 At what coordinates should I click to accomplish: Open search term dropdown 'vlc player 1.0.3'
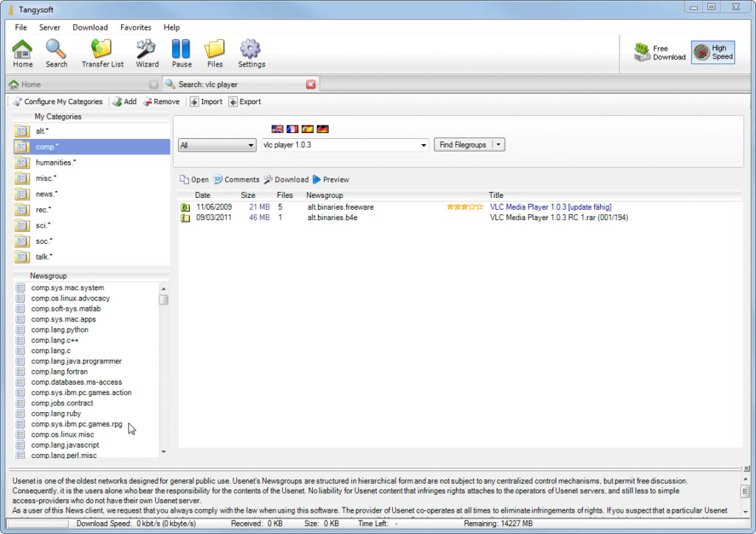(423, 146)
